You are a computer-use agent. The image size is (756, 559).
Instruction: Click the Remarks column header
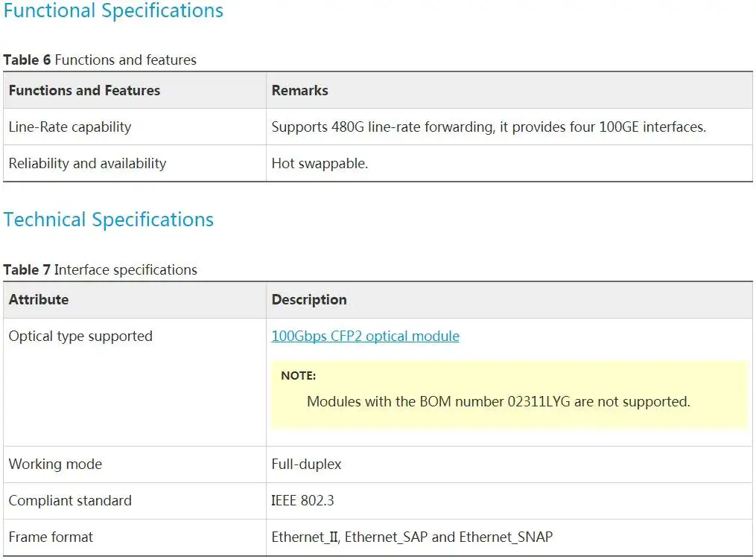(x=299, y=91)
